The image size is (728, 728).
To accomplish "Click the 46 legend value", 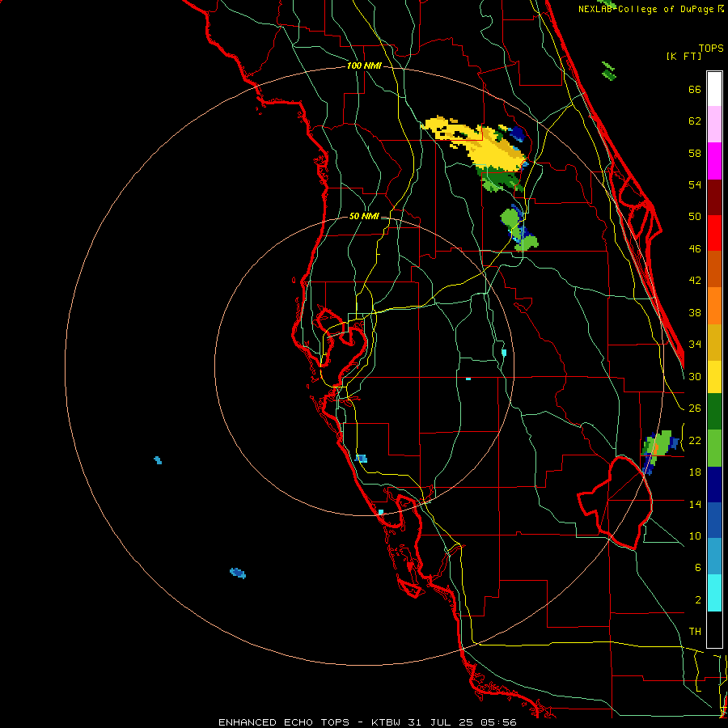I will click(x=695, y=249).
